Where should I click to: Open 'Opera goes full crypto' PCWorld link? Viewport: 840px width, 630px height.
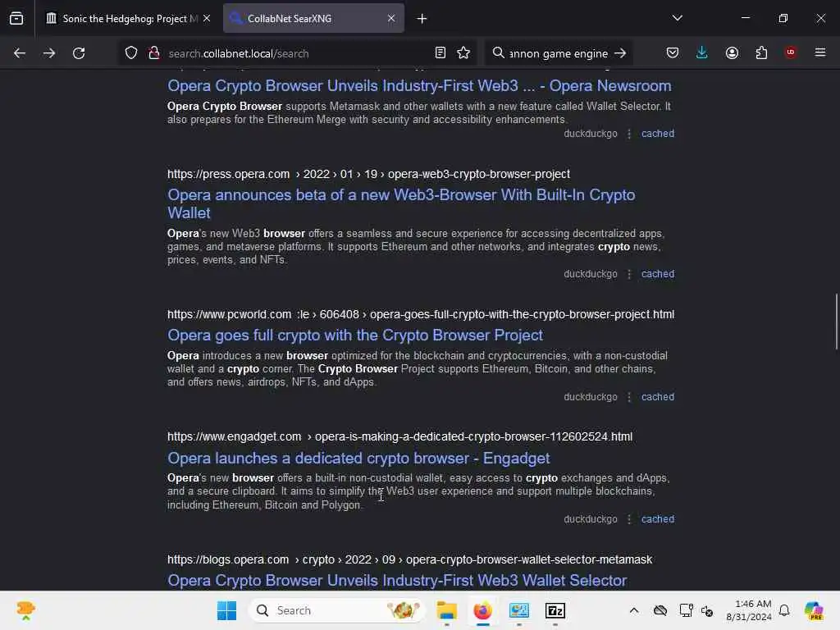point(354,336)
